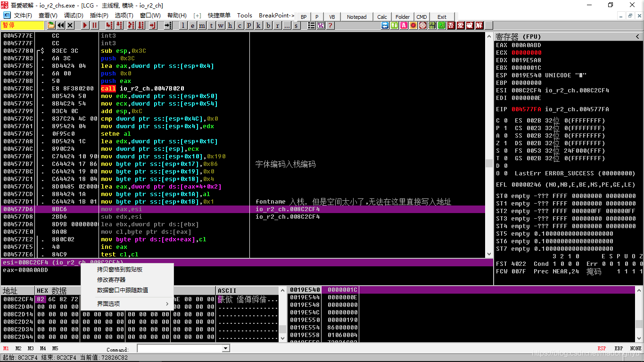
Task: Click the Trace Over toolbar icon
Action: (140, 25)
